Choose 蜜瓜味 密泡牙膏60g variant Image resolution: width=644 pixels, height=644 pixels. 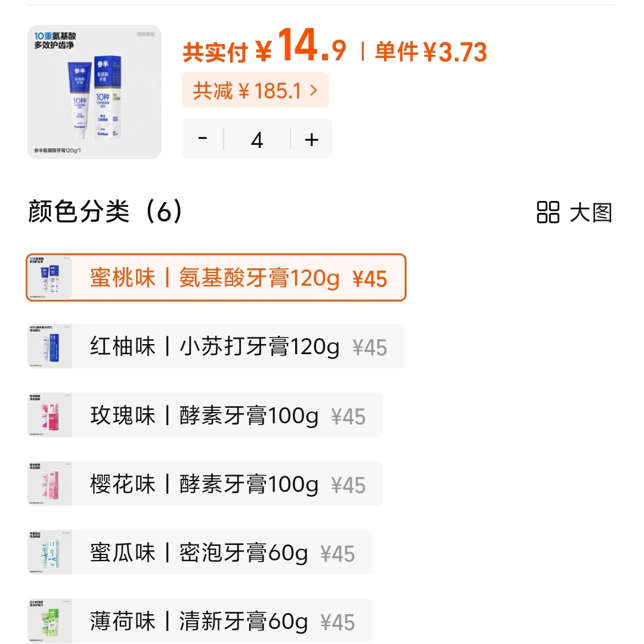pos(221,553)
